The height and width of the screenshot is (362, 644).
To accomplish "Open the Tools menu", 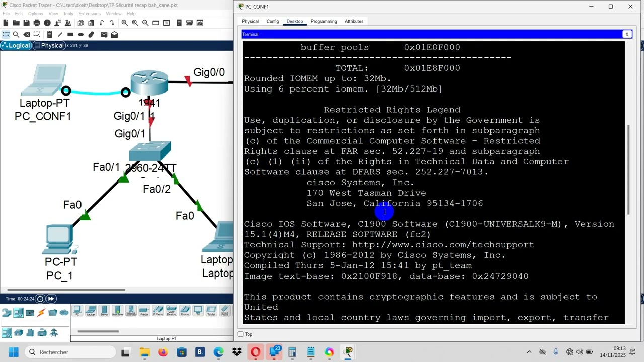I will [x=68, y=14].
